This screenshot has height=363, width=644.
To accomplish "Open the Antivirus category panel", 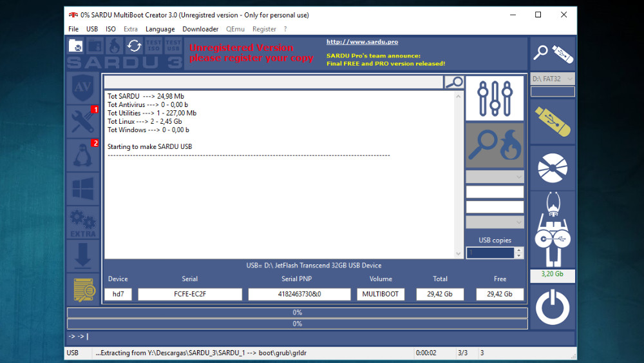I will 82,88.
